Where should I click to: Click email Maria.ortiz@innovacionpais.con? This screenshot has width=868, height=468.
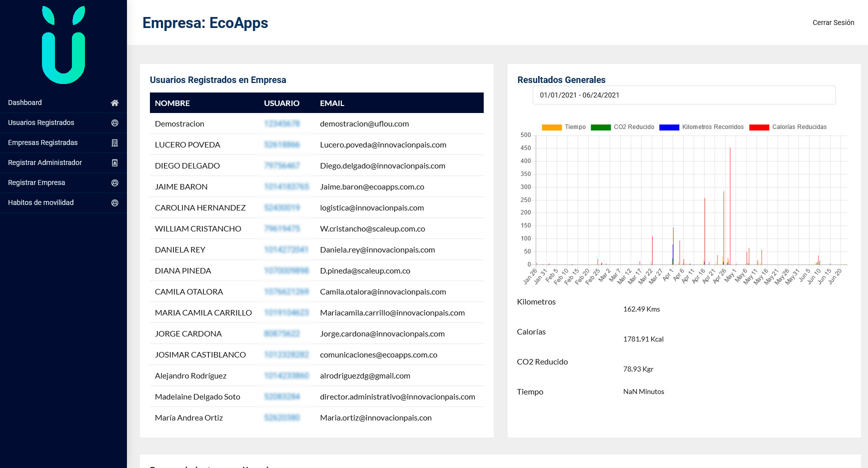376,417
